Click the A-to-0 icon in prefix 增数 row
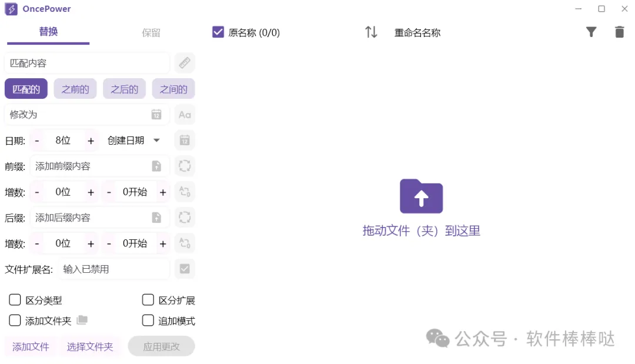The image size is (635, 364). (x=185, y=192)
